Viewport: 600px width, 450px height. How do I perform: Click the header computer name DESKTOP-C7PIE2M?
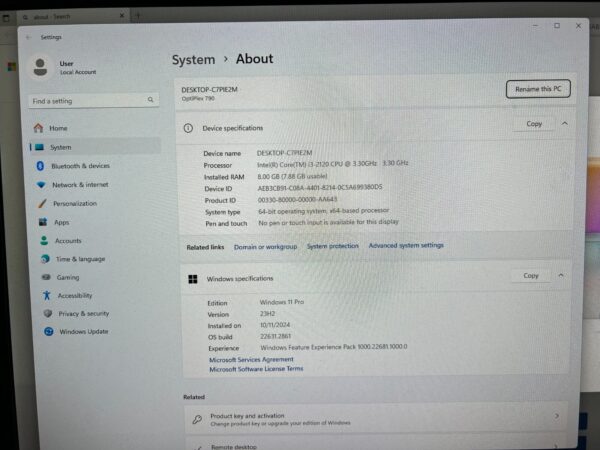coord(209,90)
